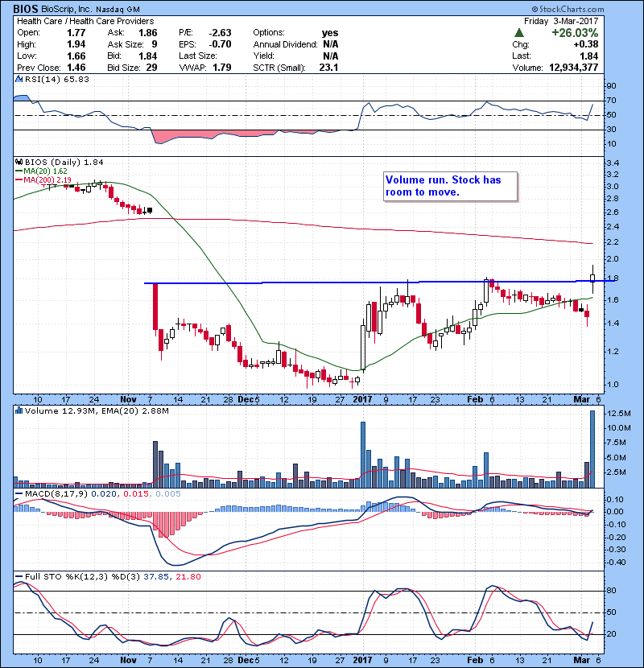Click the RSI(14) indicator icon
The height and width of the screenshot is (668, 644).
click(x=19, y=79)
